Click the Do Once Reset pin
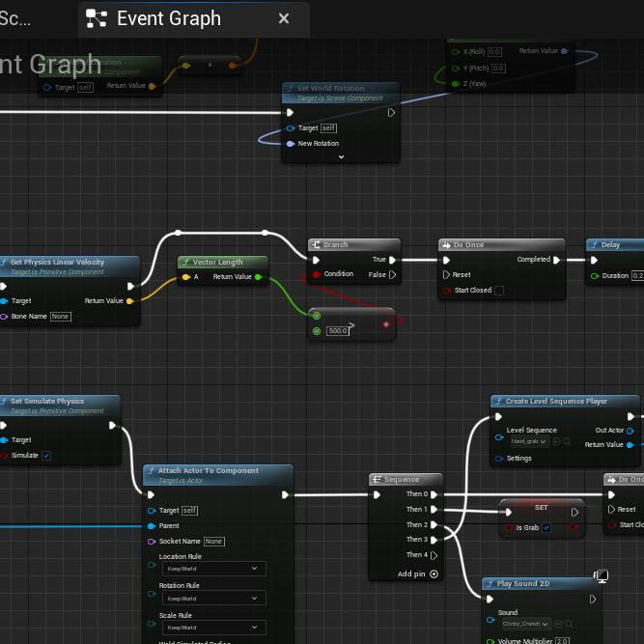Viewport: 644px width, 644px height. (x=446, y=274)
